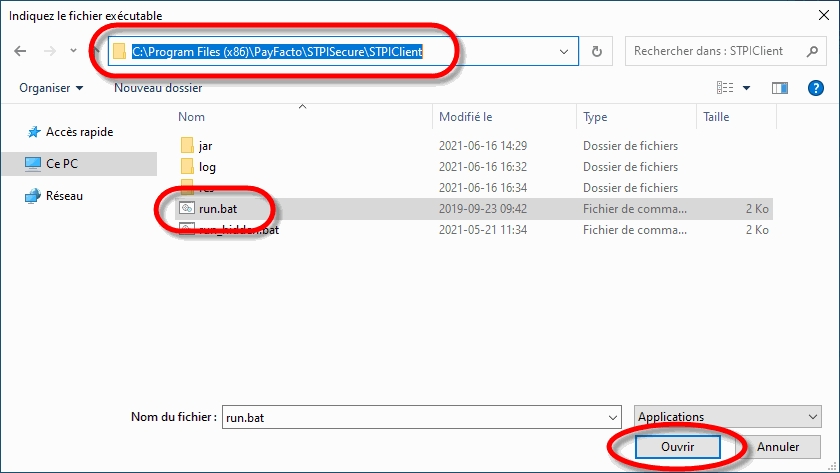Open the view options dropdown arrow
This screenshot has height=473, width=840.
click(x=747, y=88)
